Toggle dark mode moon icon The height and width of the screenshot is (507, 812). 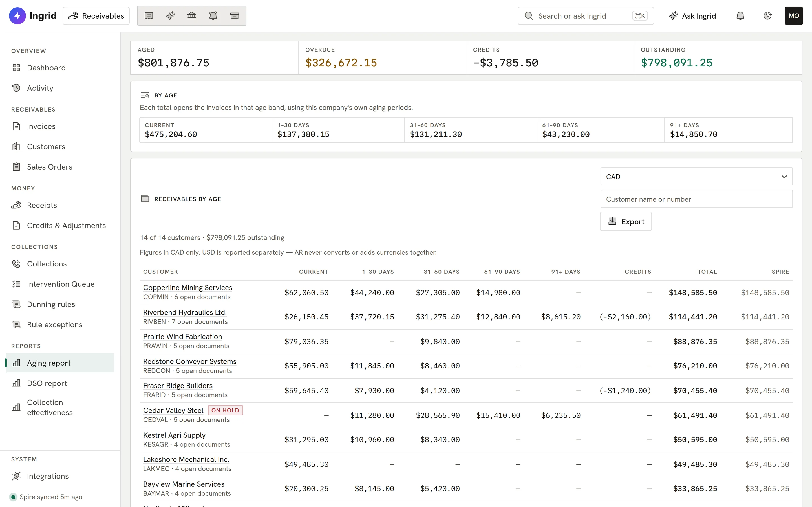point(767,16)
